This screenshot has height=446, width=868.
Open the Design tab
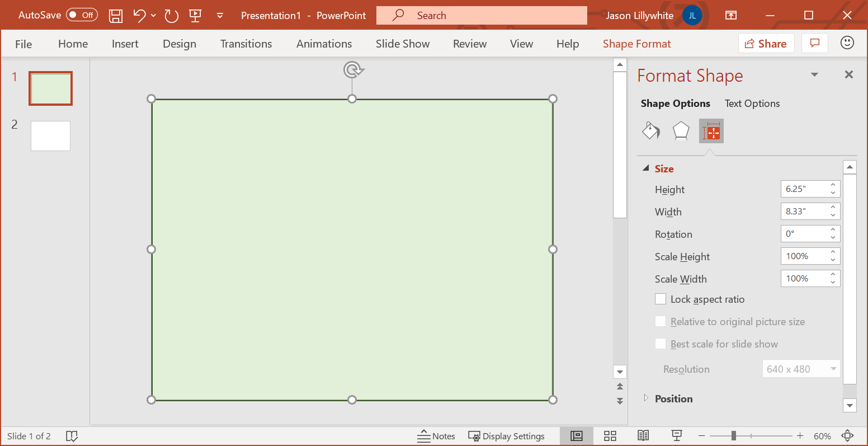click(180, 44)
